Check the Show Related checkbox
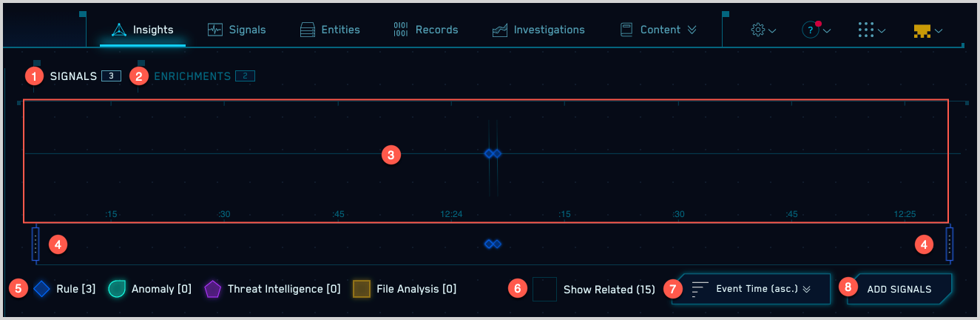980x320 pixels. click(x=544, y=289)
